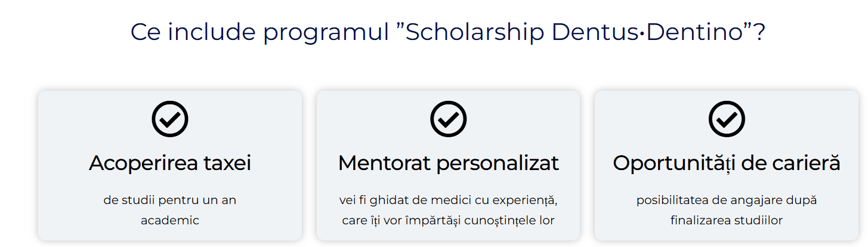868x247 pixels.
Task: Open the personalized mentoring card
Action: pos(449,165)
